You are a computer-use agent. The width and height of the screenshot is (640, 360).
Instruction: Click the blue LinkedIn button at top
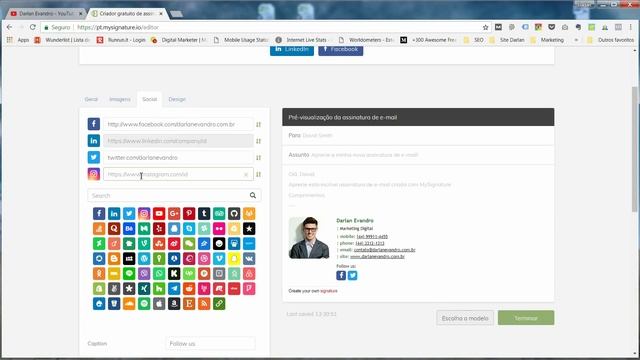click(x=292, y=50)
